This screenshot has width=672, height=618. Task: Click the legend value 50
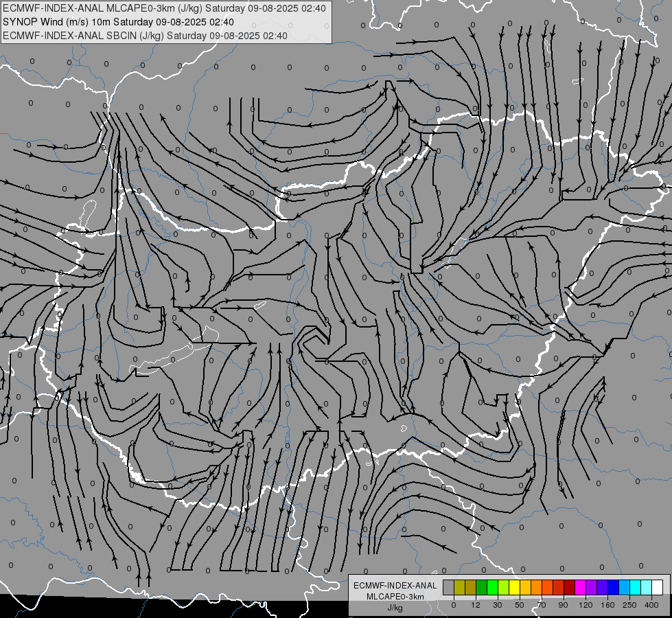[520, 605]
